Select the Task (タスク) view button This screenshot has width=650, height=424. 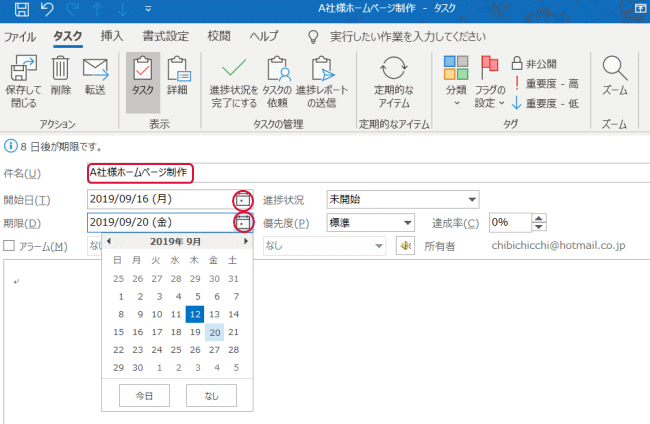[x=143, y=82]
